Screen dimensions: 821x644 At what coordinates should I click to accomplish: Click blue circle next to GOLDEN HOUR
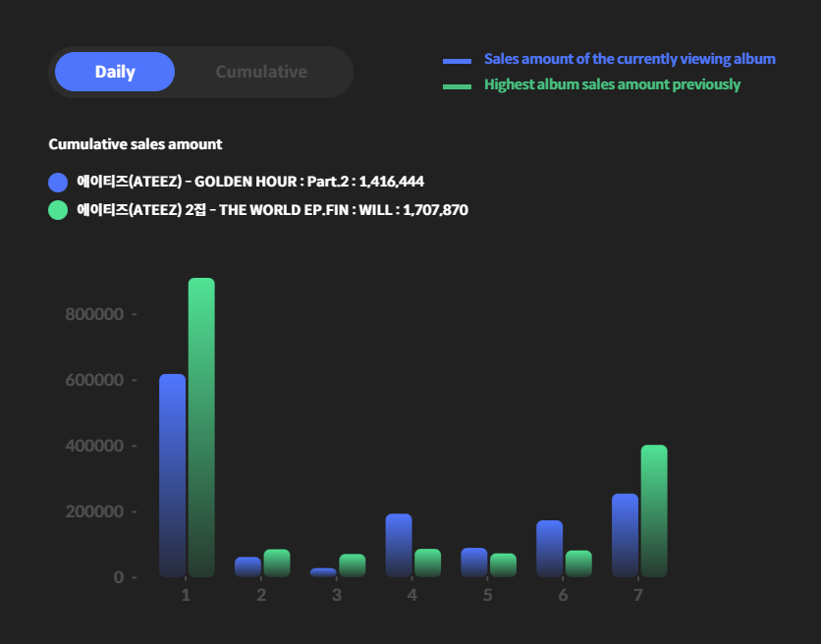click(58, 182)
